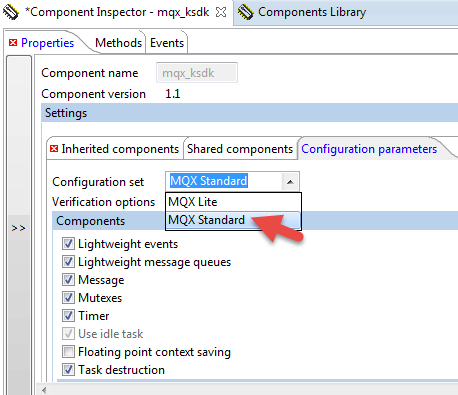The width and height of the screenshot is (458, 395).
Task: Switch to the Components Library view
Action: [312, 12]
